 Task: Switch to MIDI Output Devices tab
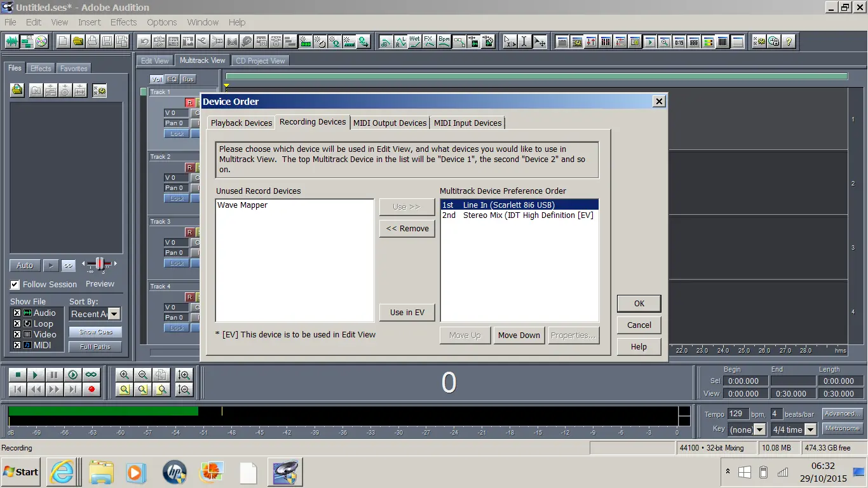(390, 123)
